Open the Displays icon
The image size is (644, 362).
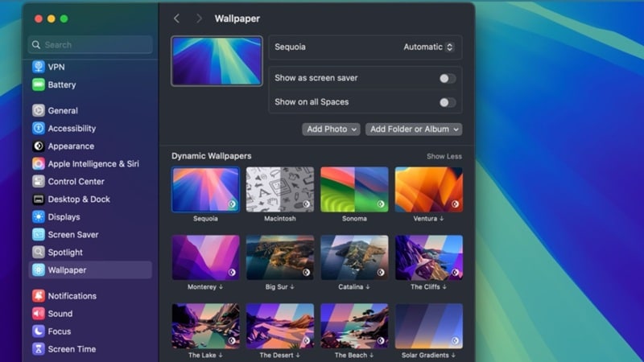pos(38,216)
